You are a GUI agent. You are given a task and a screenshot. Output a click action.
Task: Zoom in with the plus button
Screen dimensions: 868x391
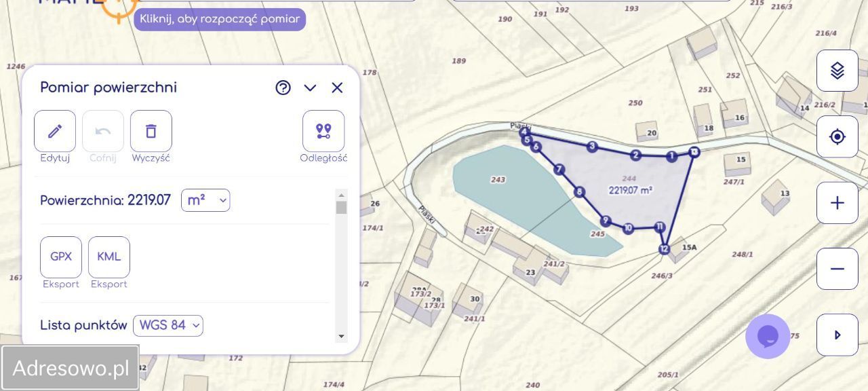point(837,203)
